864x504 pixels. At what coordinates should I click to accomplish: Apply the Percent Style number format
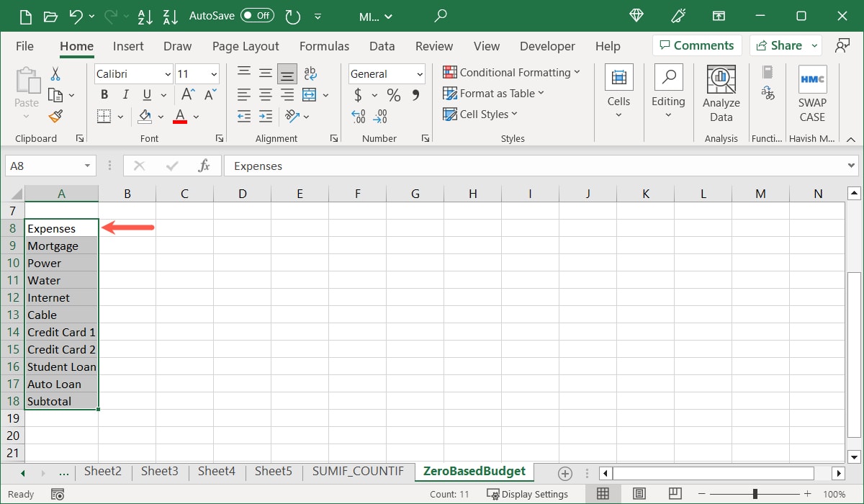pyautogui.click(x=393, y=94)
